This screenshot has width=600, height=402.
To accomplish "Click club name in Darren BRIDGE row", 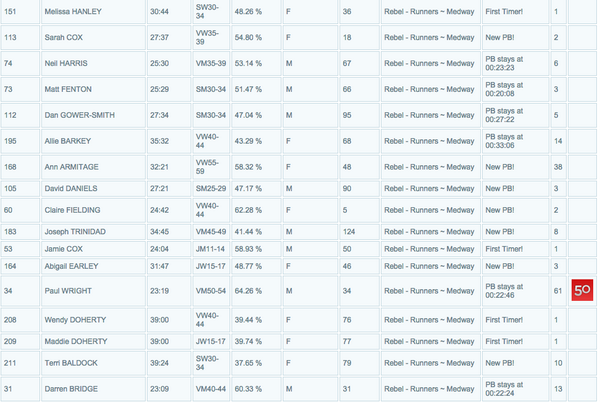I will tap(429, 389).
